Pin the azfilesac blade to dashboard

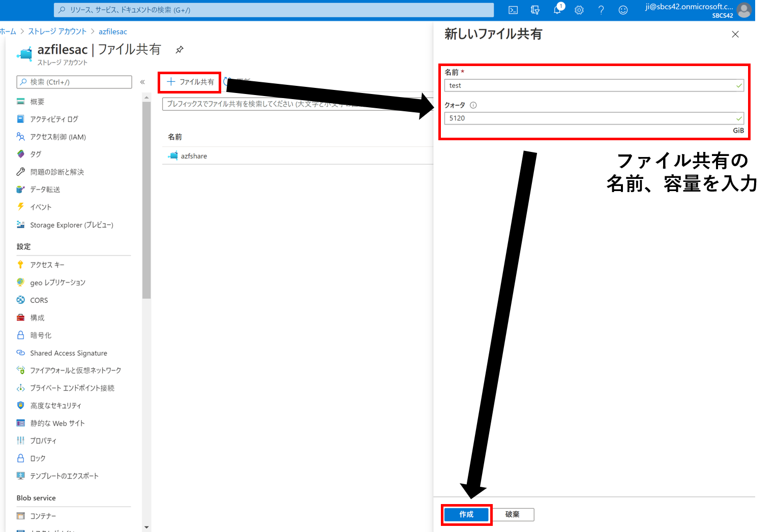click(180, 50)
